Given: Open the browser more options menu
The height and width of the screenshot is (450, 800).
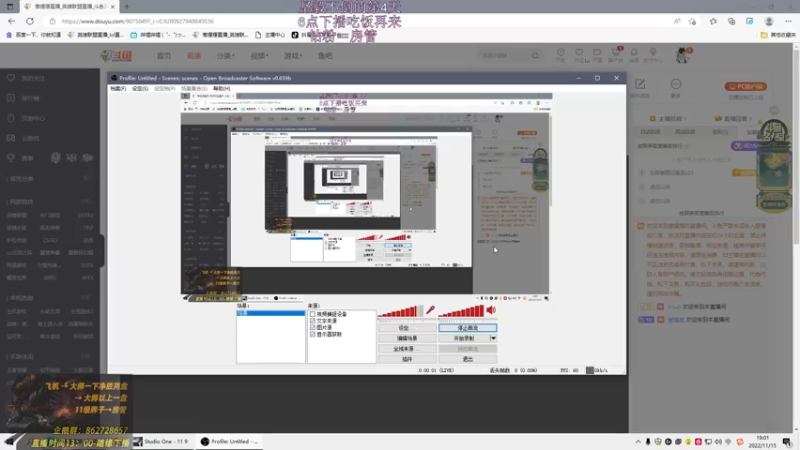Looking at the screenshot, I should [788, 21].
